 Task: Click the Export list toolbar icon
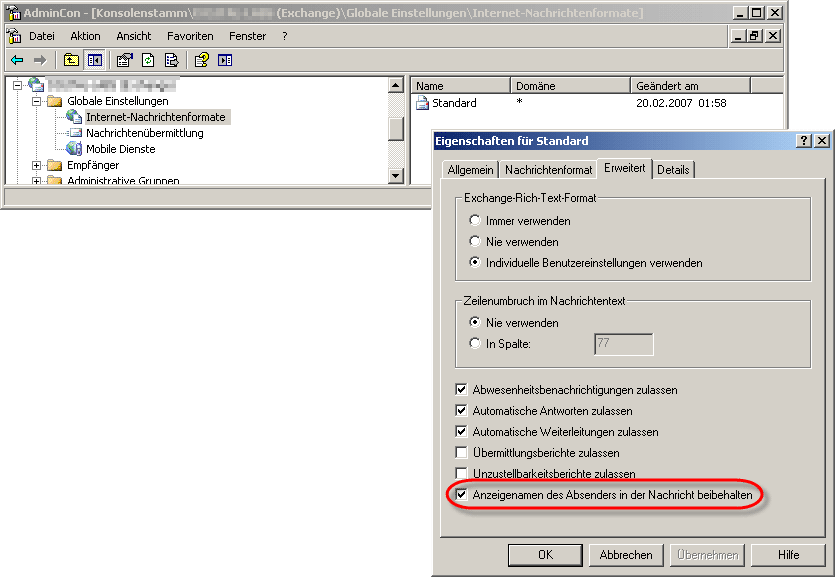coord(171,60)
